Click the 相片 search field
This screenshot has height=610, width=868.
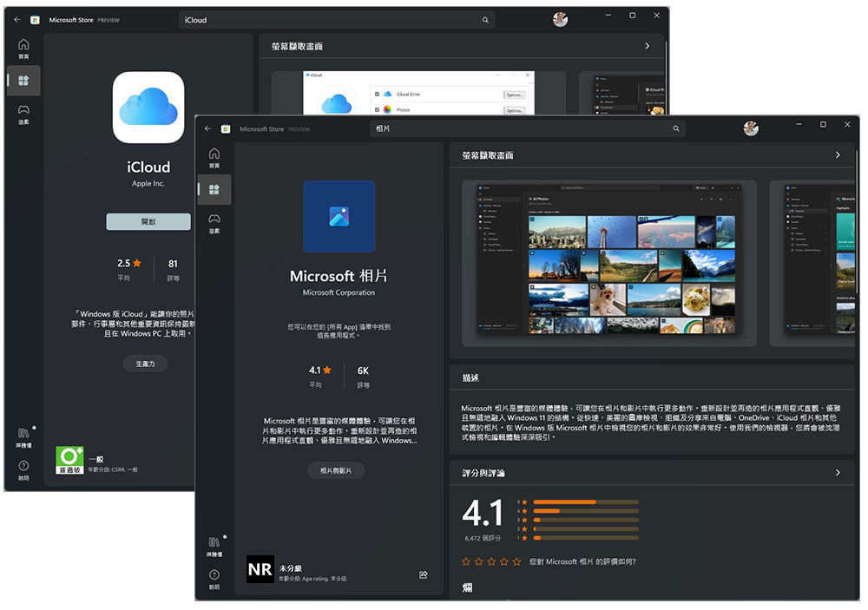tap(528, 128)
